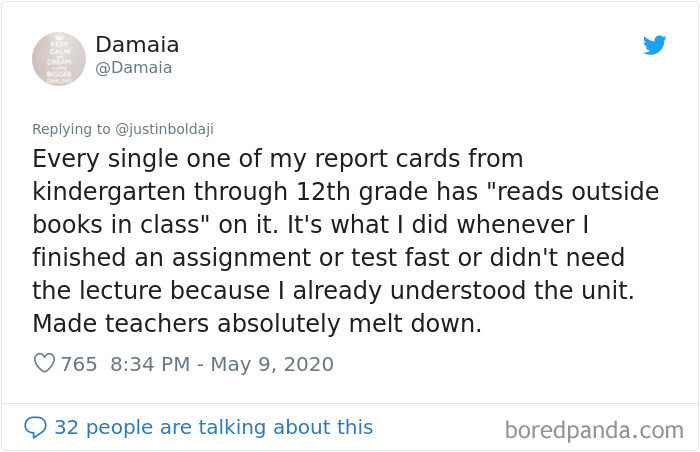Open "32 people are talking about this"

coord(213,427)
